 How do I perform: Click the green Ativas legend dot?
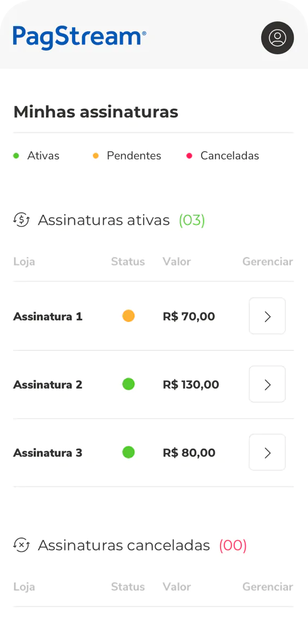(x=16, y=156)
